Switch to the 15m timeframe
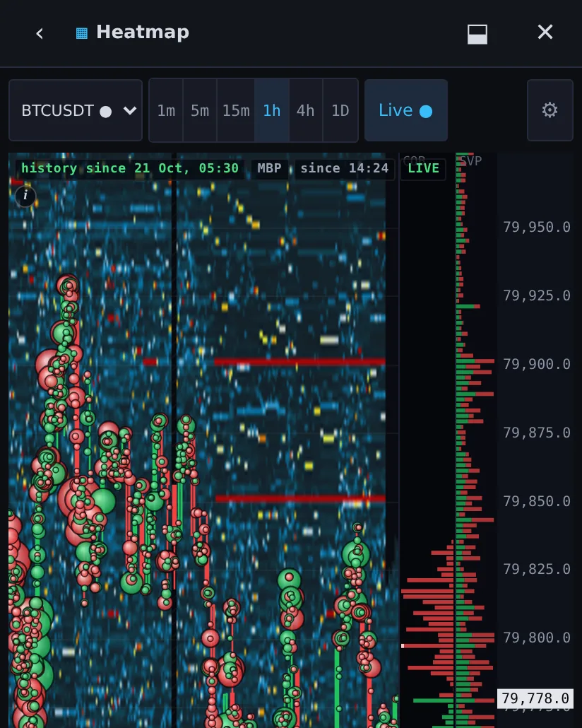582x728 pixels. tap(236, 110)
